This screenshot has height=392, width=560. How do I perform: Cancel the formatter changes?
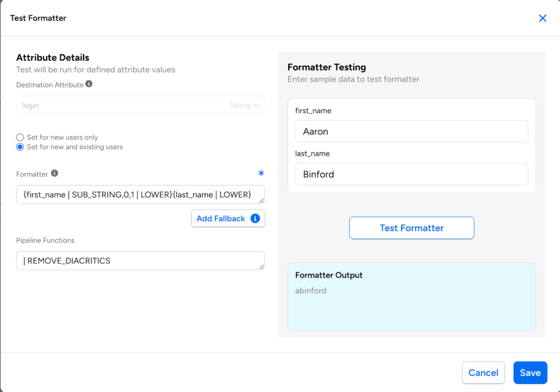[x=483, y=373]
